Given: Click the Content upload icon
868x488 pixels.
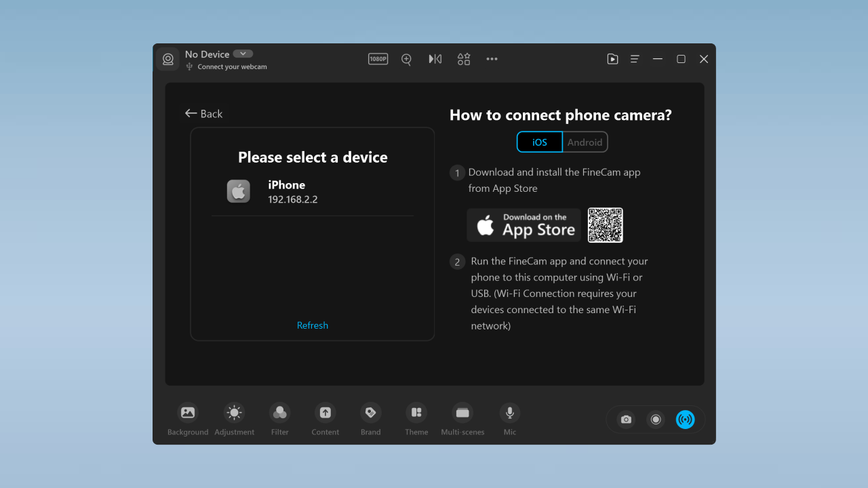Looking at the screenshot, I should click(325, 413).
